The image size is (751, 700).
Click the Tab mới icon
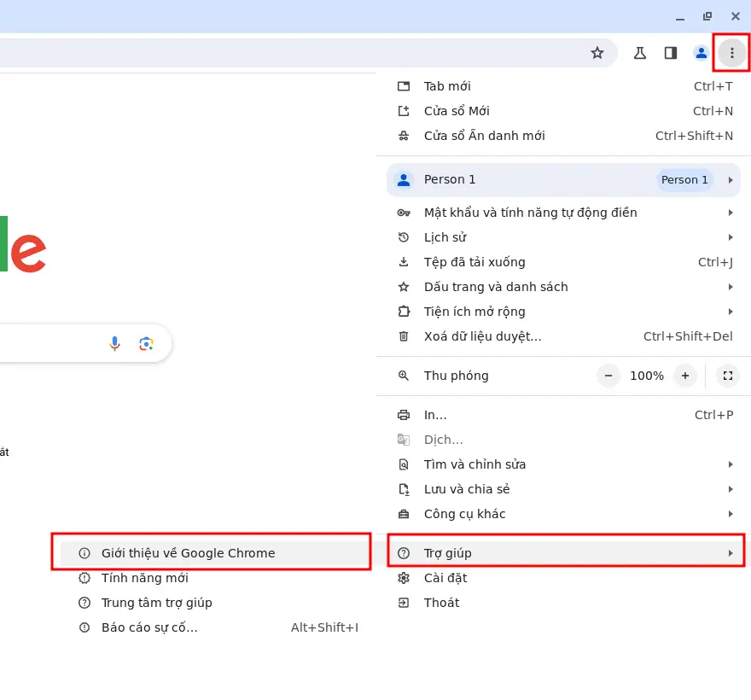click(404, 86)
